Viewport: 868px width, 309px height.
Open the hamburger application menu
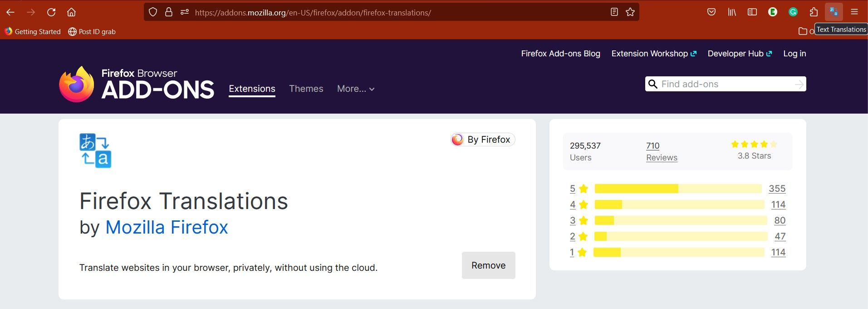pos(854,12)
